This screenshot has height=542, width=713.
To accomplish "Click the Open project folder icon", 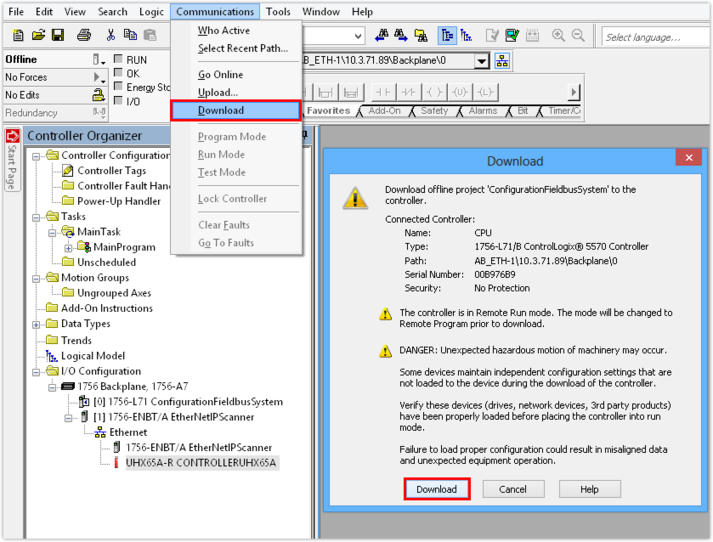I will click(38, 36).
